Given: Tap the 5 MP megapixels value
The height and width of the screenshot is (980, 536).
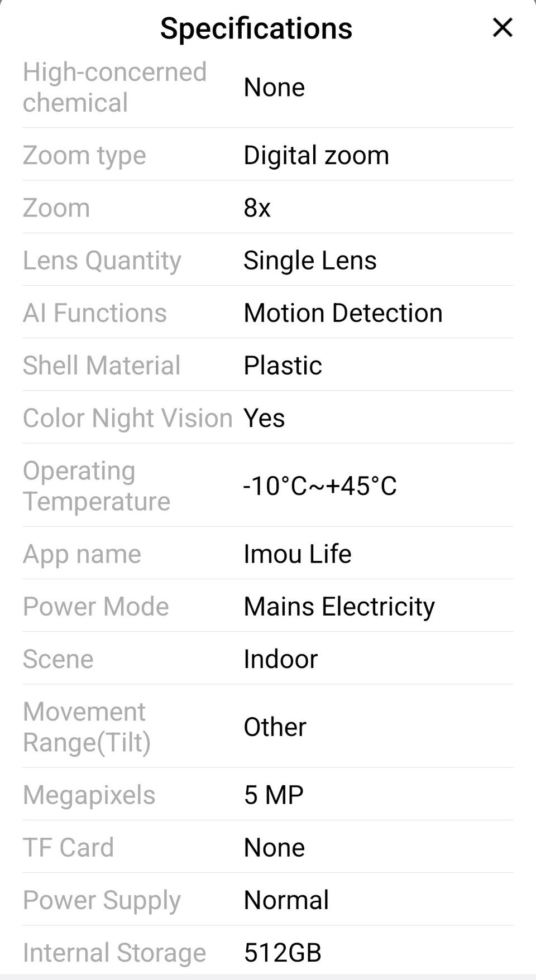Looking at the screenshot, I should [x=274, y=795].
